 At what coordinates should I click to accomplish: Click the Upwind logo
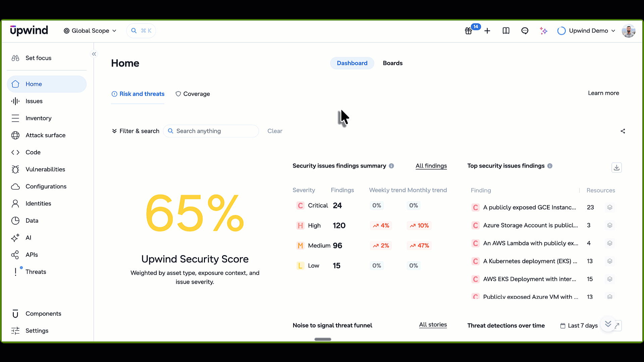29,31
